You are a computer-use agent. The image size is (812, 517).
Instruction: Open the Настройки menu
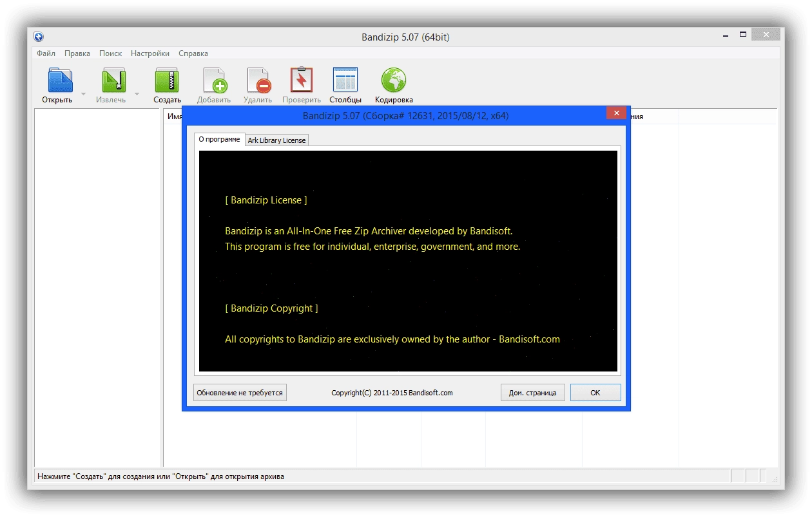tap(150, 53)
